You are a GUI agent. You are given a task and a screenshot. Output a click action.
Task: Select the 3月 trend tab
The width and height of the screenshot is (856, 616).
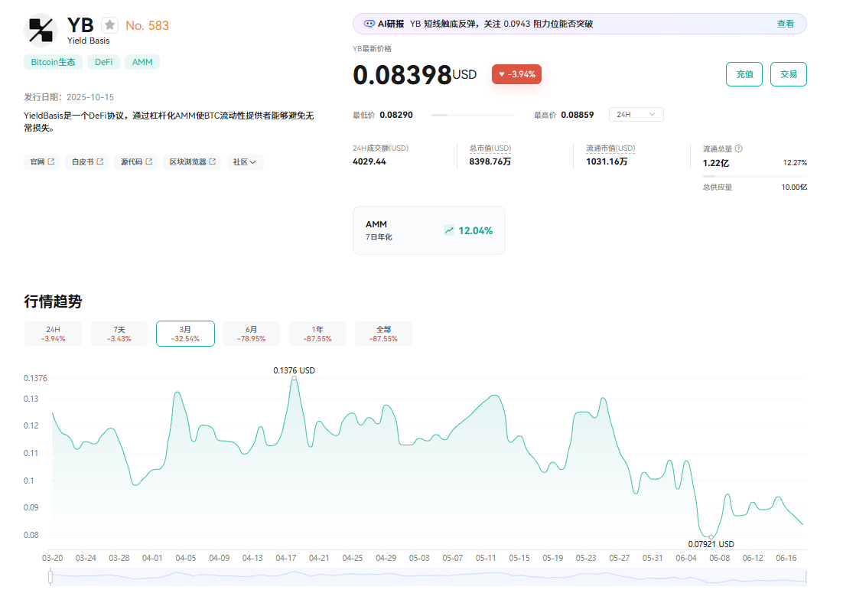185,334
